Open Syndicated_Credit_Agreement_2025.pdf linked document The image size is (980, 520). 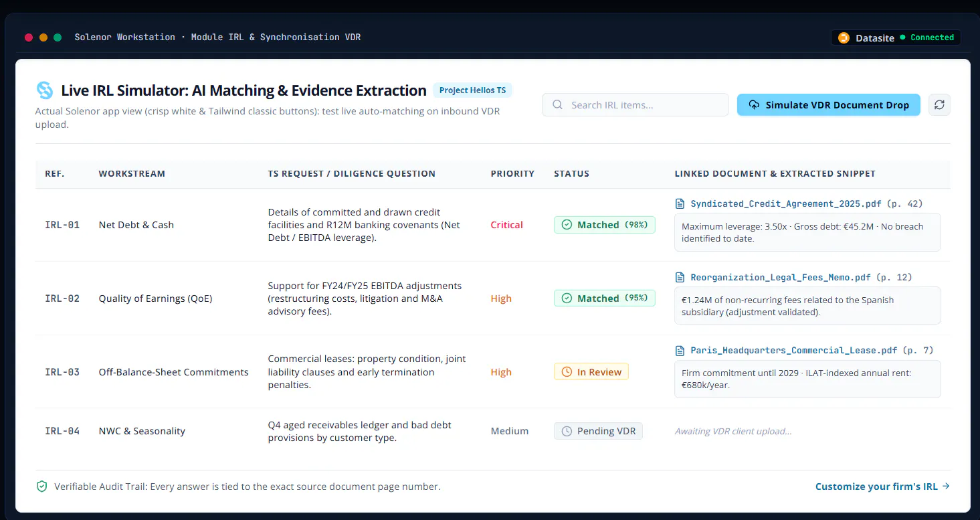[786, 203]
